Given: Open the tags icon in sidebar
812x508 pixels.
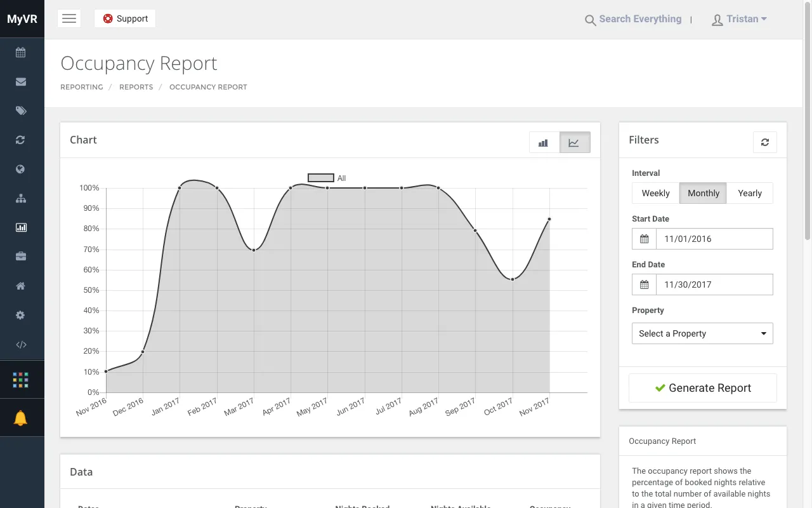Looking at the screenshot, I should (x=21, y=110).
